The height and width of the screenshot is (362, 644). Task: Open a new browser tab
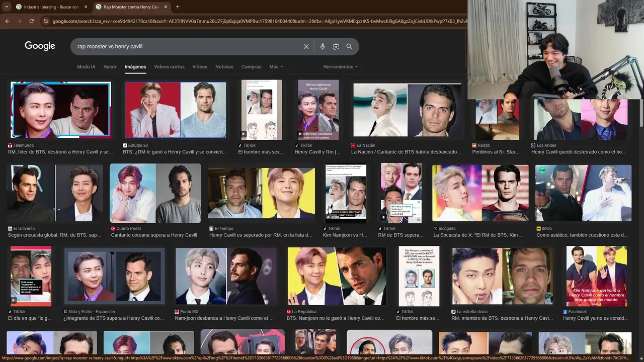(x=178, y=7)
